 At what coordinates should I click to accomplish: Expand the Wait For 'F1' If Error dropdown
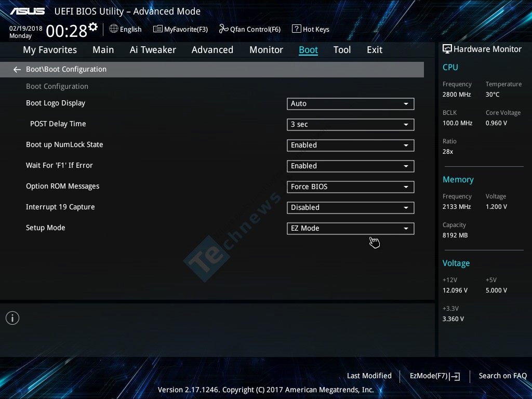tap(351, 166)
